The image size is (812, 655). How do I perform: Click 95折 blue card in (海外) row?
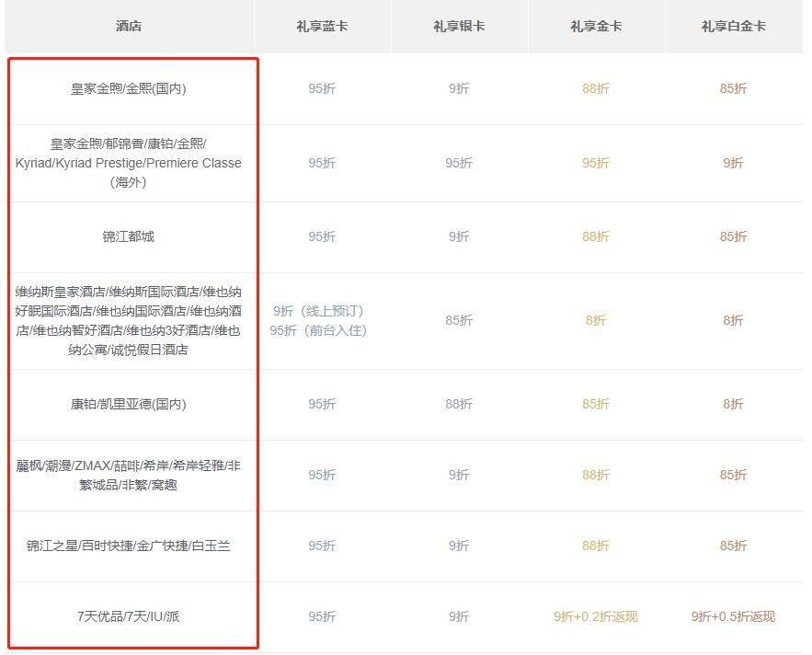click(x=322, y=163)
